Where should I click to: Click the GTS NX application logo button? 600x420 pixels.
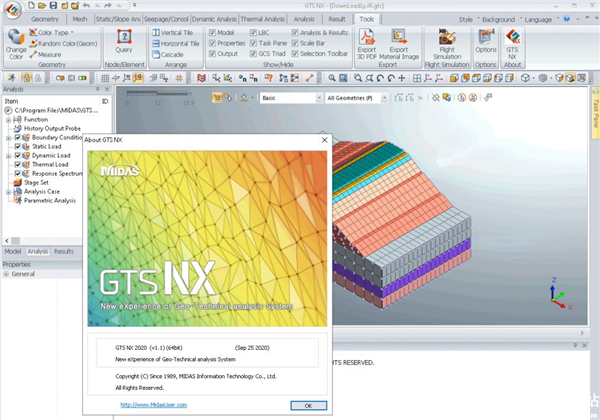point(13,10)
